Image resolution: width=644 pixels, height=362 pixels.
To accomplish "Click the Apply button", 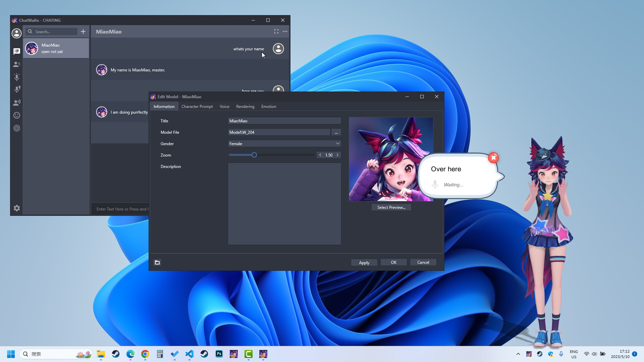I will click(x=364, y=262).
